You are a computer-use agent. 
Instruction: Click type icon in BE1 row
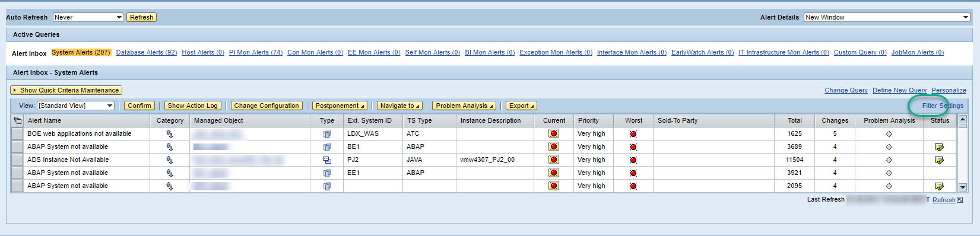326,147
